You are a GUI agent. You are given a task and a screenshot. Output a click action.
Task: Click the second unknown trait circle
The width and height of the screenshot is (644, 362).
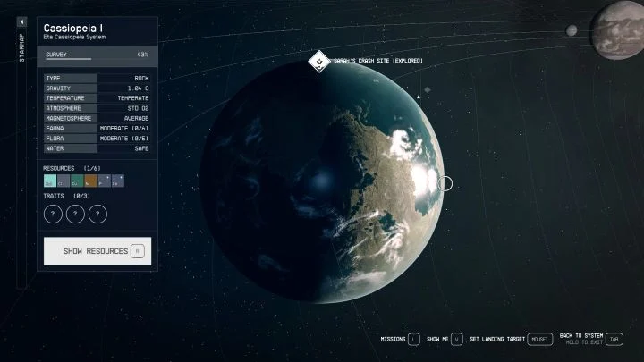click(75, 214)
